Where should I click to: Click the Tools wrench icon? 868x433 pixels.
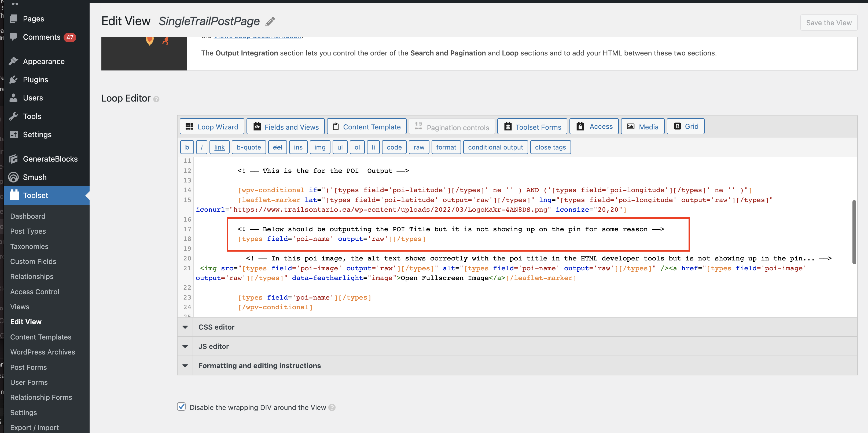tap(13, 116)
